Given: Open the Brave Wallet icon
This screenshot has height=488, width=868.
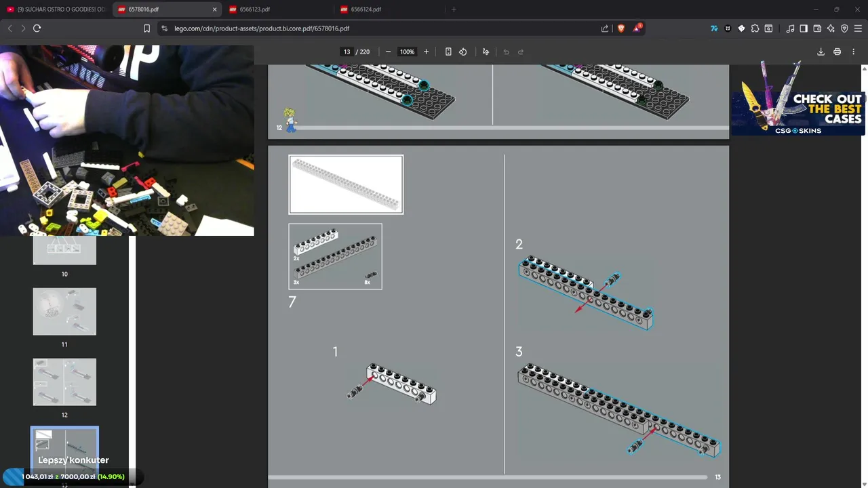Looking at the screenshot, I should [x=817, y=28].
